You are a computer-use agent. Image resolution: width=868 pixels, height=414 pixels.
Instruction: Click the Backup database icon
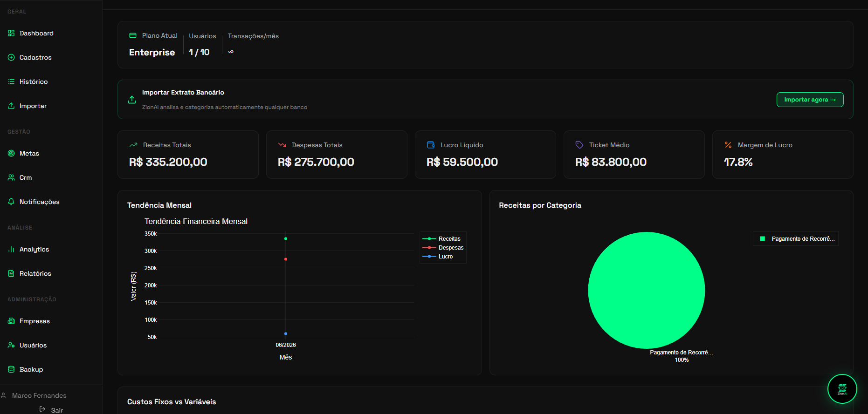click(x=11, y=369)
